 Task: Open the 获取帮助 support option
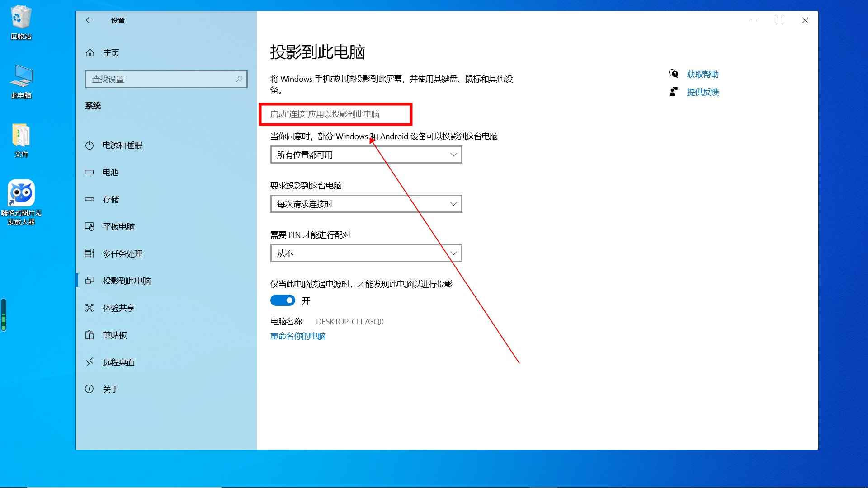pyautogui.click(x=703, y=74)
